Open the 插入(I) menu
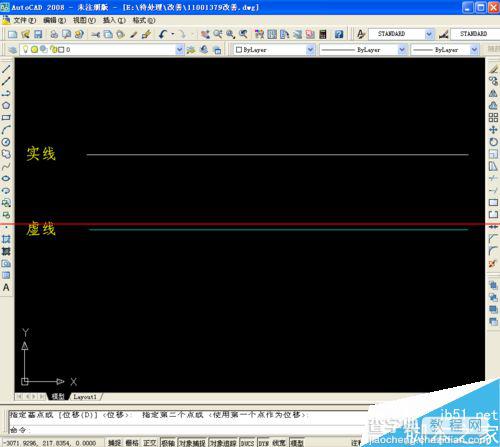The image size is (500, 447). 114,21
